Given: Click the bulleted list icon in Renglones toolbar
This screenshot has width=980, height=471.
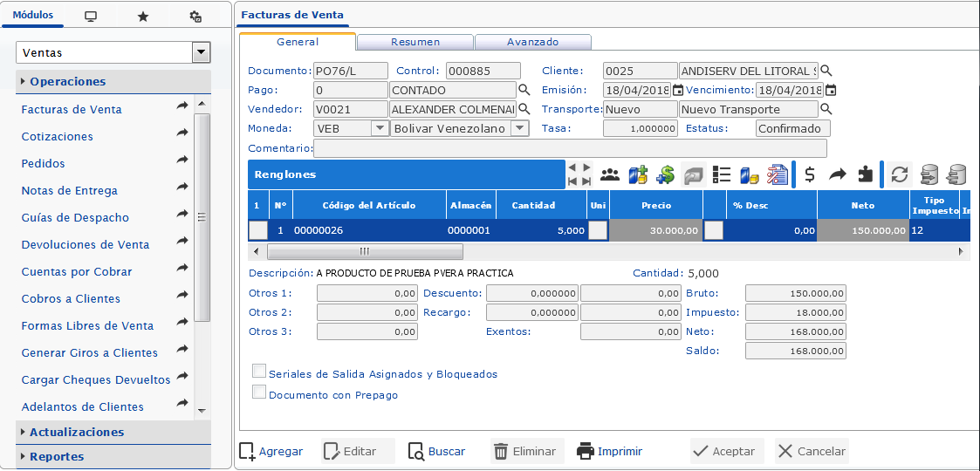Looking at the screenshot, I should (x=721, y=174).
